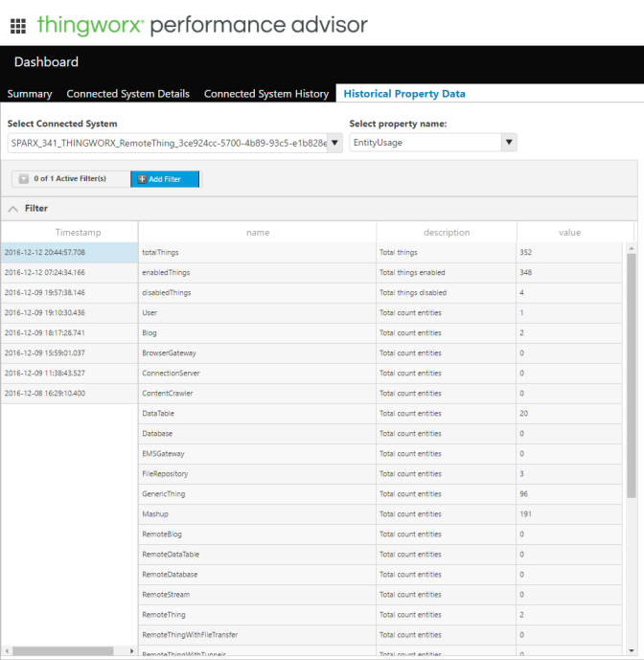
Task: Click the ConnectionServer row name
Action: (171, 374)
